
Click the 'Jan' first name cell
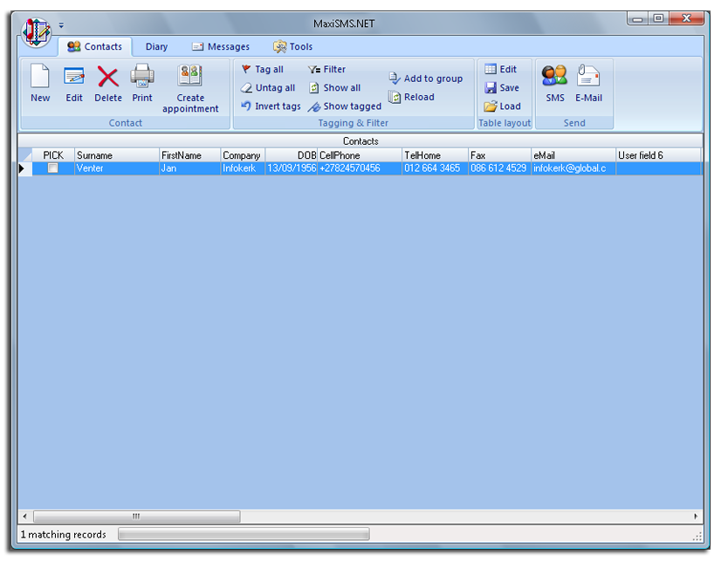[x=189, y=168]
